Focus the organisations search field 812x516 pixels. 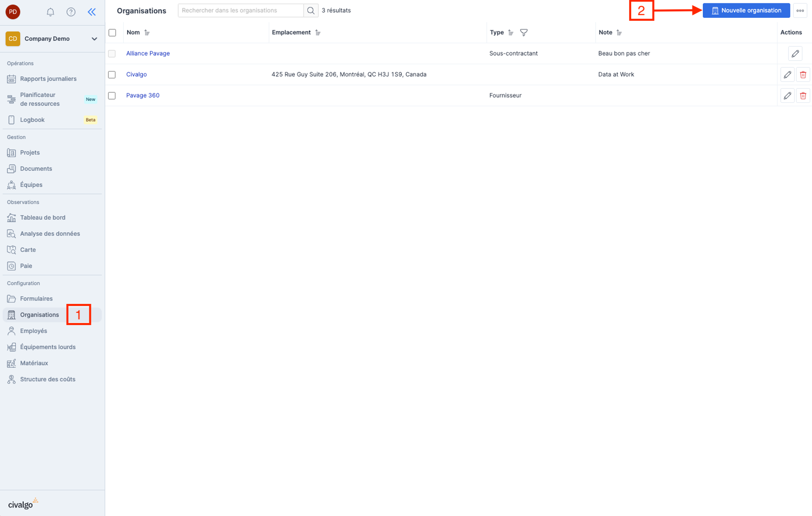click(240, 11)
